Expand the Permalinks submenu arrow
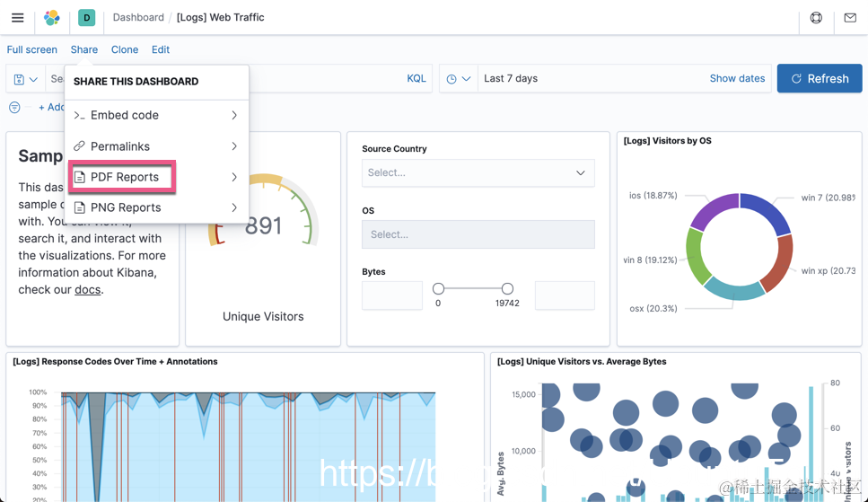The image size is (868, 502). [x=234, y=146]
